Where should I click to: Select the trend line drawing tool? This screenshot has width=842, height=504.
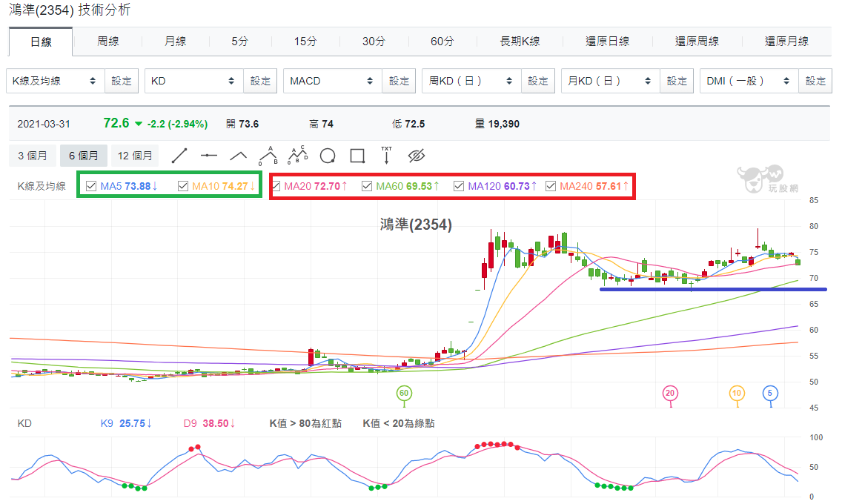pos(179,156)
